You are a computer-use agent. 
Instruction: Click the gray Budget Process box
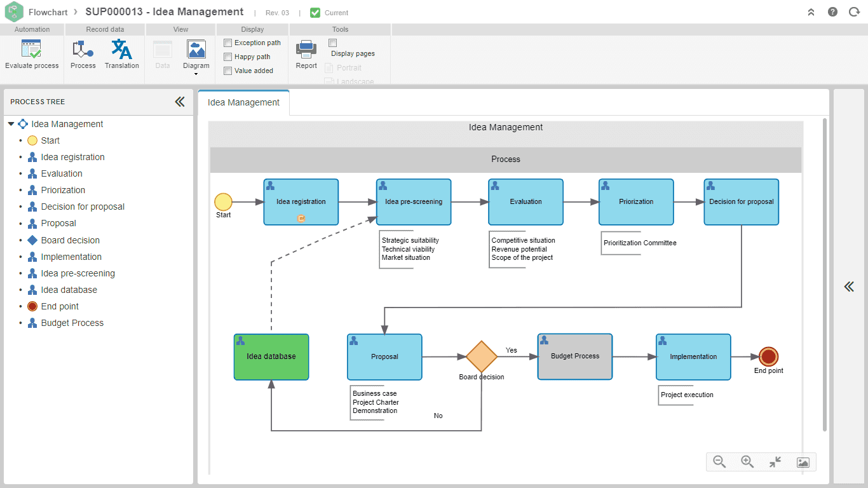coord(575,357)
